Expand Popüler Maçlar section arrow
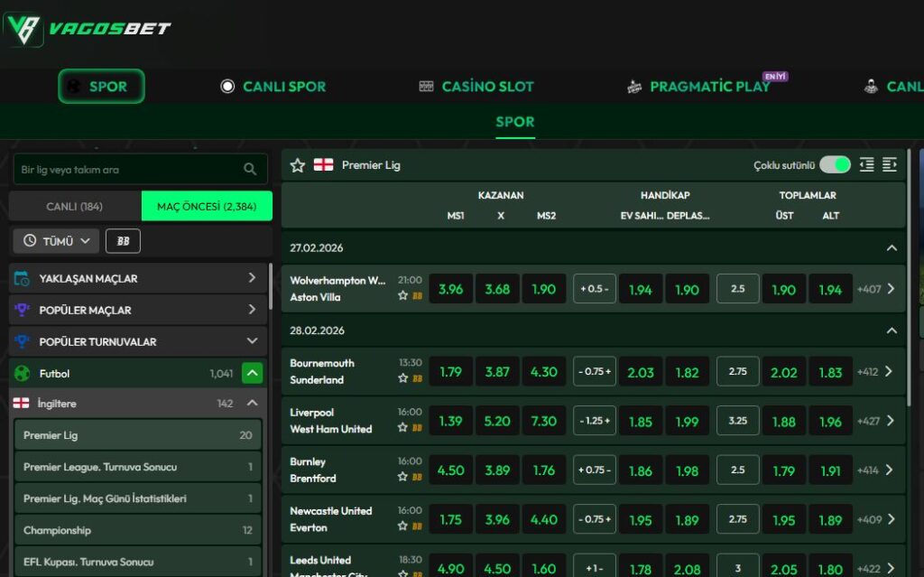 253,310
